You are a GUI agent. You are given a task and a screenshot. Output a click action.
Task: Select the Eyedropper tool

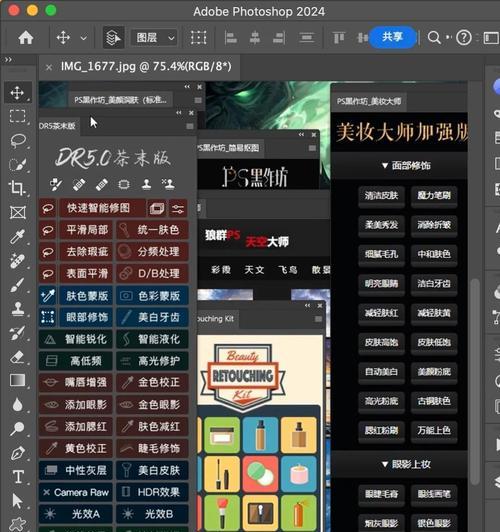(x=17, y=236)
